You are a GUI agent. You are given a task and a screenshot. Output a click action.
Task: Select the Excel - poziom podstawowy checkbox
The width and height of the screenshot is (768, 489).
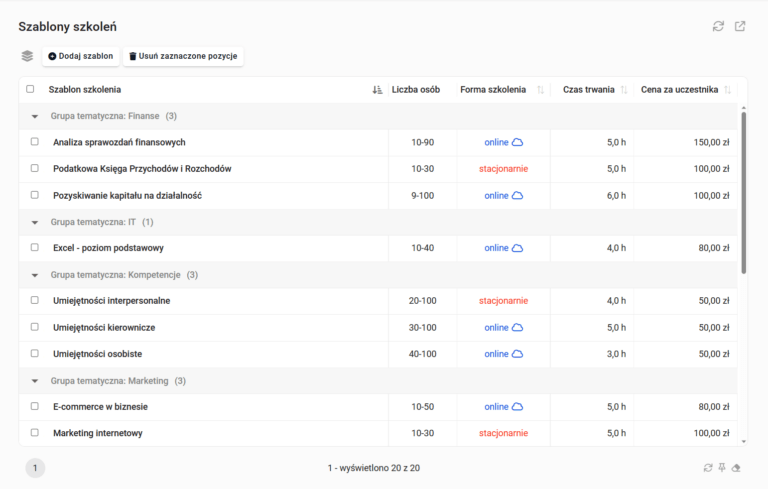[34, 248]
